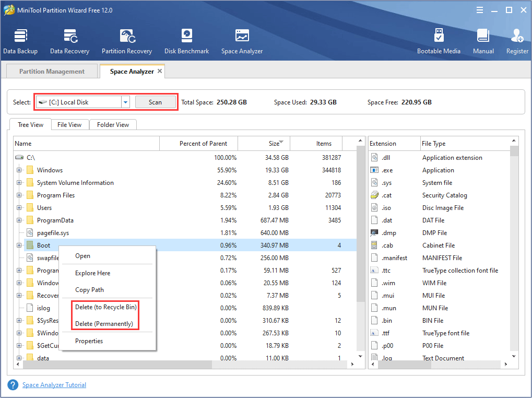Click the Size column sort arrow

(281, 142)
